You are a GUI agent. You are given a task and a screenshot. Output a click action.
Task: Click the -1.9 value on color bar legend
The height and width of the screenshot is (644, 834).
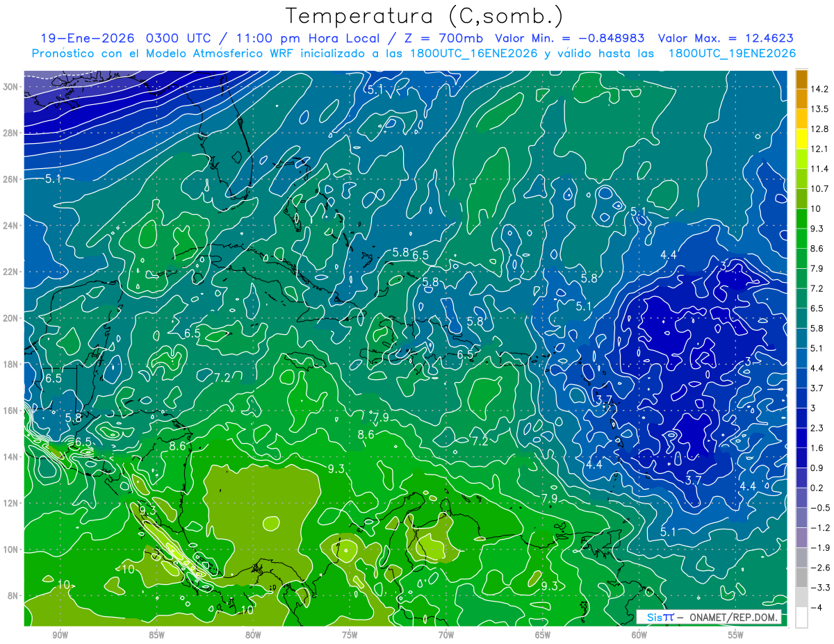point(820,548)
